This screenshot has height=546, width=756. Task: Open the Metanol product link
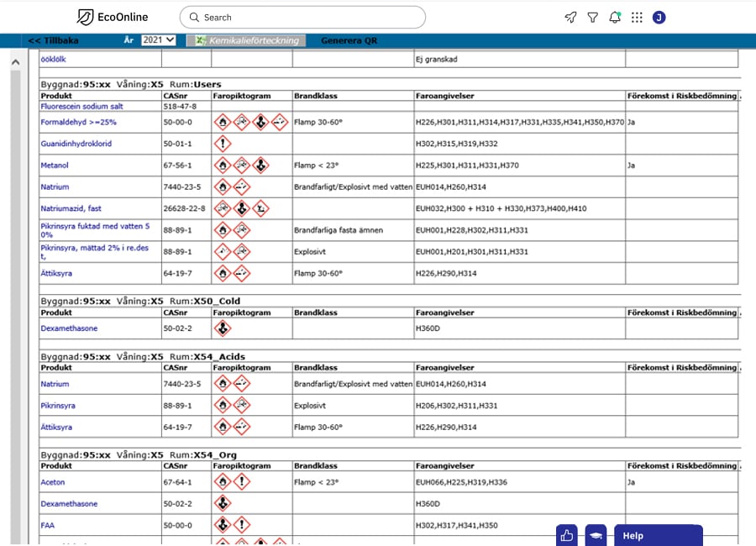(x=55, y=165)
